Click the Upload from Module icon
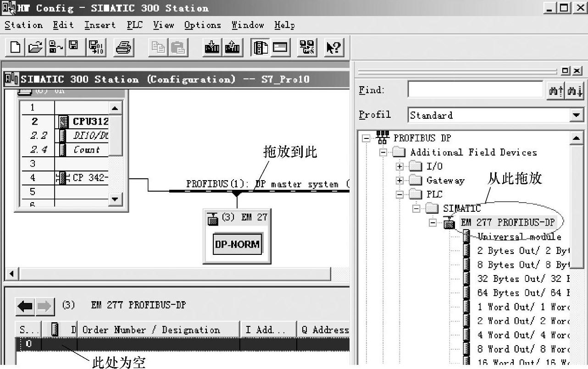Screen dimensions: 588x369 (233, 47)
